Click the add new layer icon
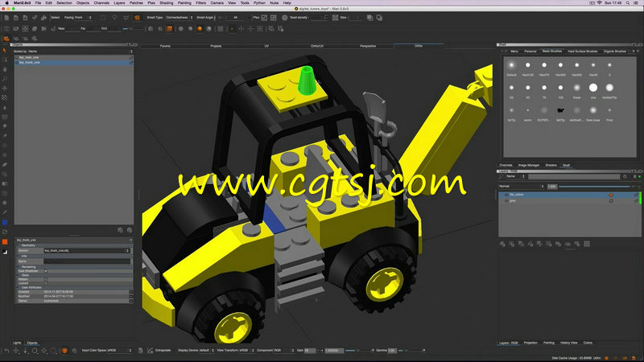The height and width of the screenshot is (362, 644). click(x=502, y=244)
